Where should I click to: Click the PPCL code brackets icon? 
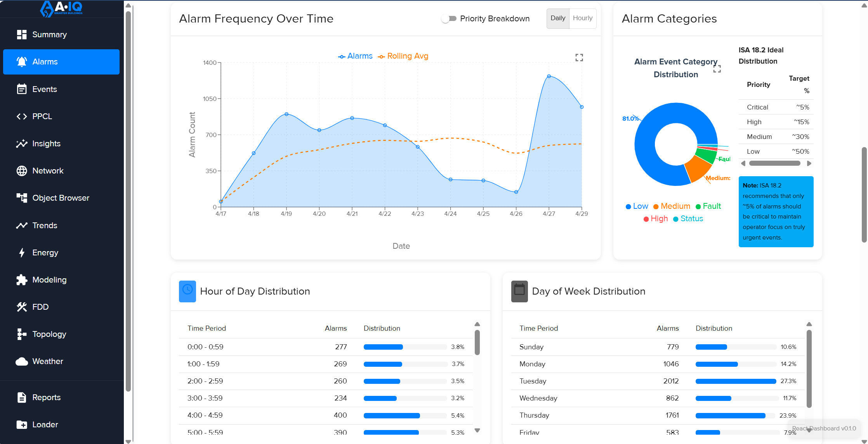click(22, 116)
